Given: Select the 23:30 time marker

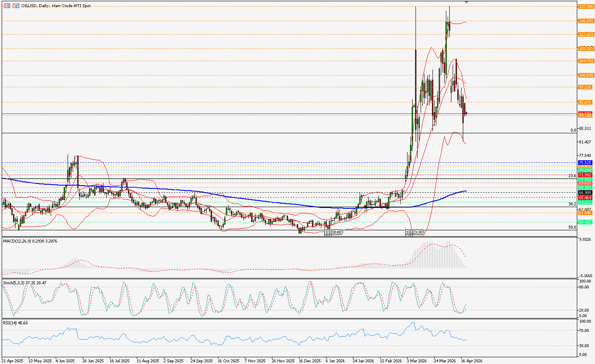Looking at the screenshot, I should [418, 232].
